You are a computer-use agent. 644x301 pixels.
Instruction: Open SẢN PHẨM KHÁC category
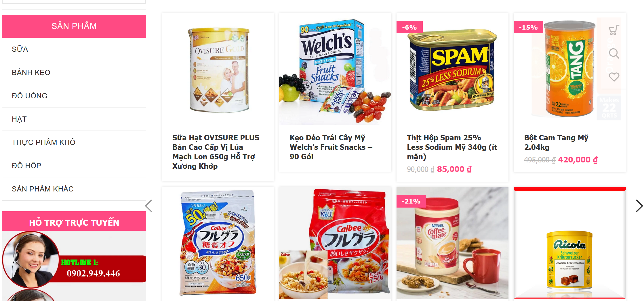(74, 189)
